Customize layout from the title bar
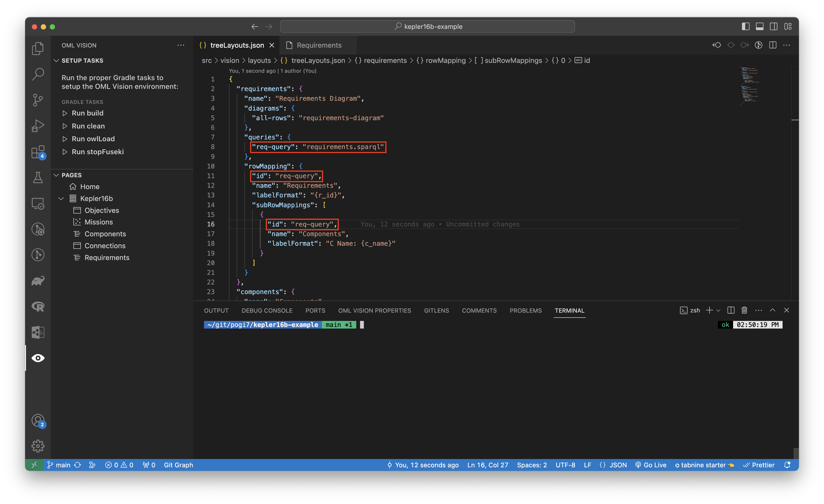Viewport: 824px width, 504px height. click(788, 26)
